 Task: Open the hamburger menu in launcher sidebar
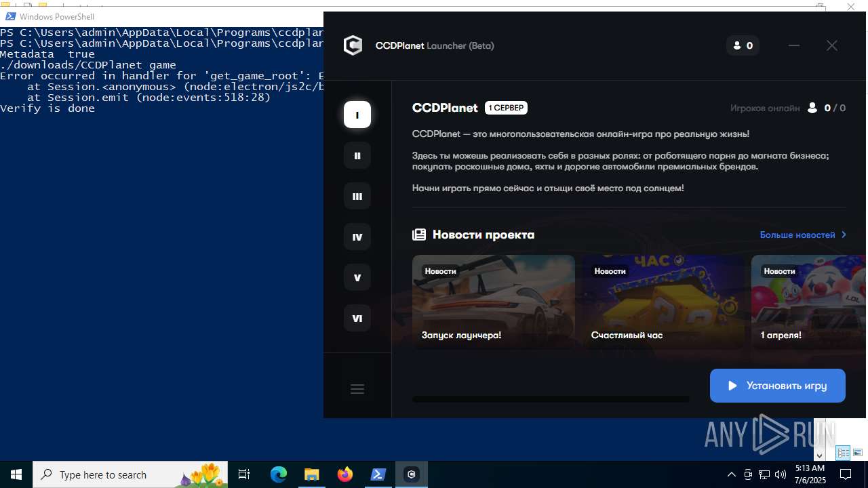(357, 389)
